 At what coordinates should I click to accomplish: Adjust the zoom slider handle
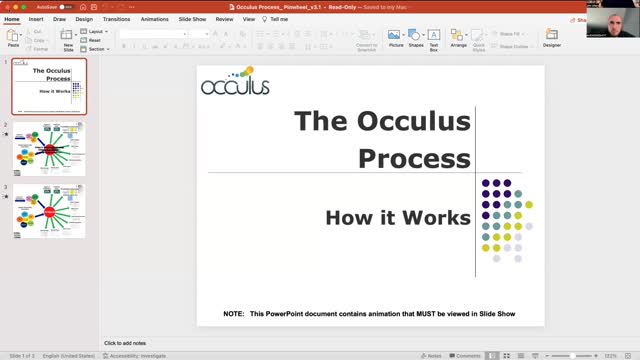click(573, 356)
